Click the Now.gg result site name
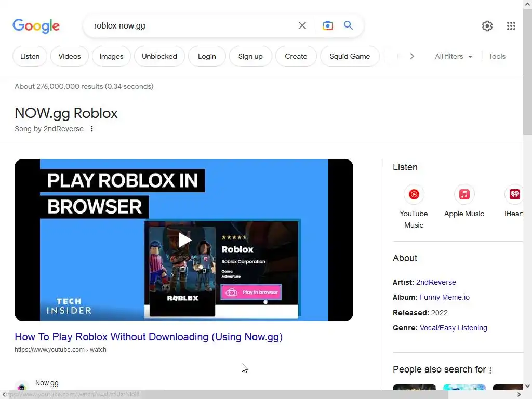 tap(47, 383)
